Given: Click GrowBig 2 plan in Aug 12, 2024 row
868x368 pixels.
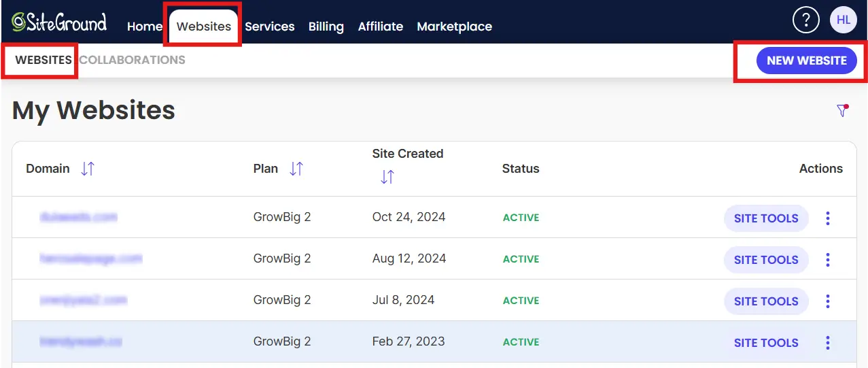Looking at the screenshot, I should tap(282, 258).
